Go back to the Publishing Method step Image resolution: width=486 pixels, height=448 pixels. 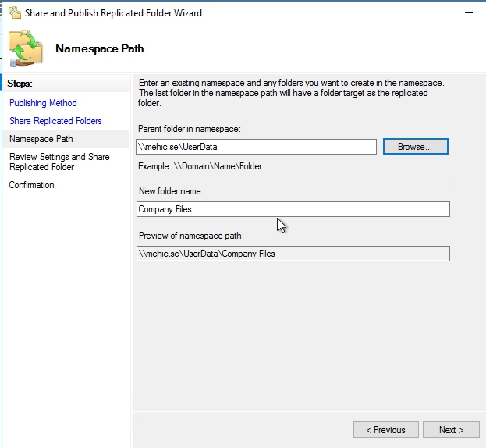pyautogui.click(x=43, y=103)
